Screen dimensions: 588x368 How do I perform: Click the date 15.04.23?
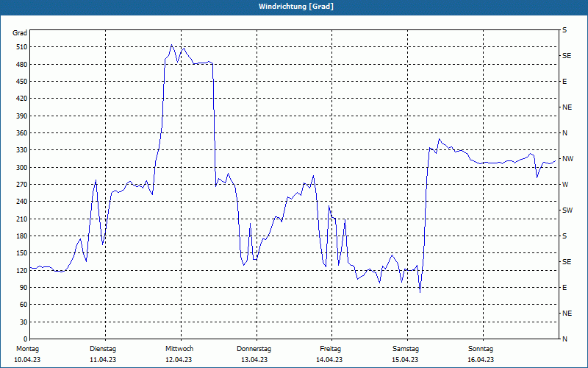(405, 360)
